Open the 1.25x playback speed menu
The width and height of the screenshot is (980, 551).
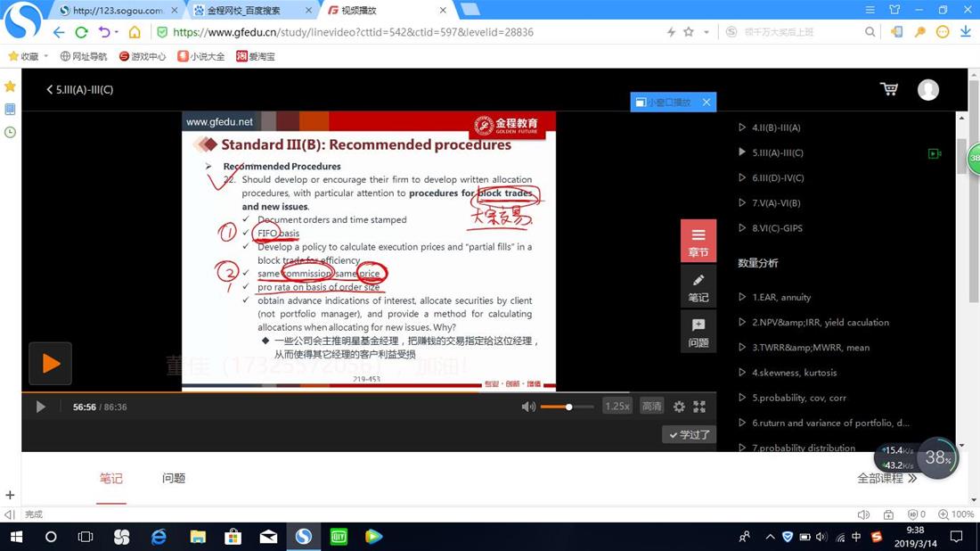617,406
